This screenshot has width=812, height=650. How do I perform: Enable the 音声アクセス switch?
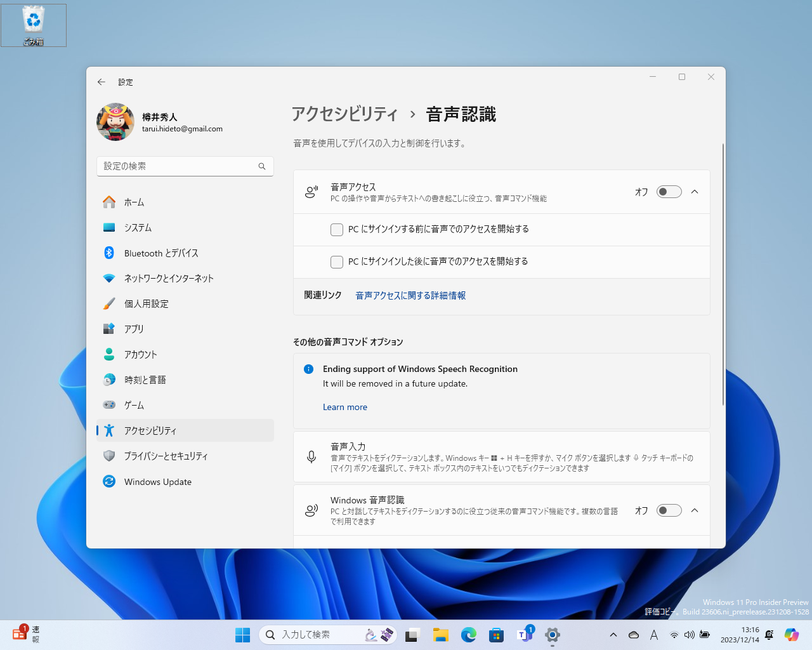(669, 191)
